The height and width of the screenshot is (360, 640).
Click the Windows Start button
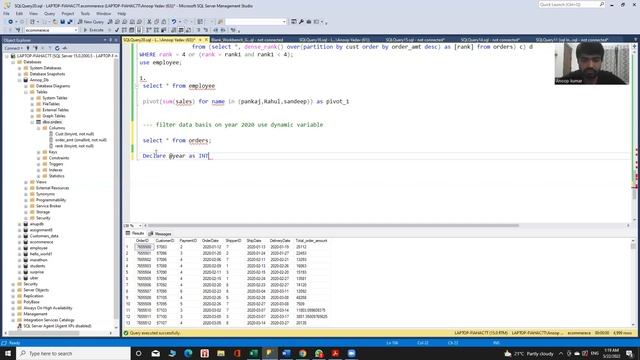(x=8, y=353)
